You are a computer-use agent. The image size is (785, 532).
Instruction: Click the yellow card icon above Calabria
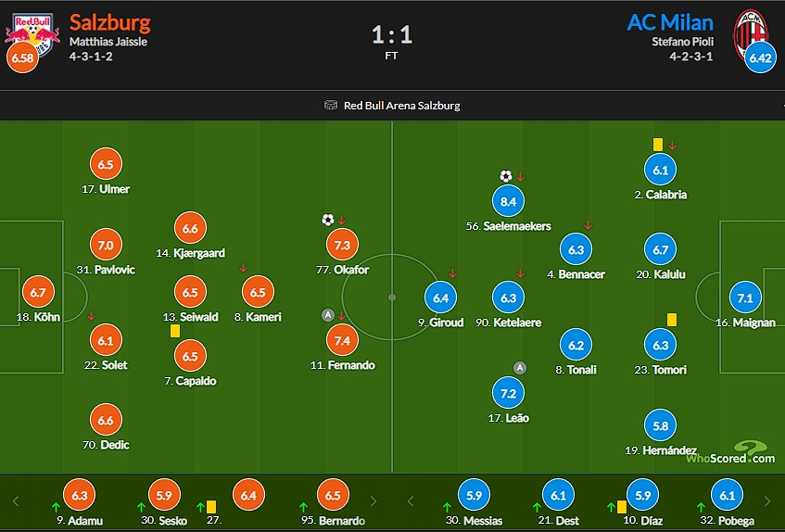coord(658,145)
